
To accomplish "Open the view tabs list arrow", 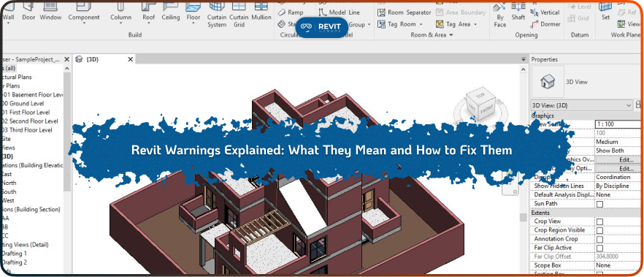I will 524,59.
